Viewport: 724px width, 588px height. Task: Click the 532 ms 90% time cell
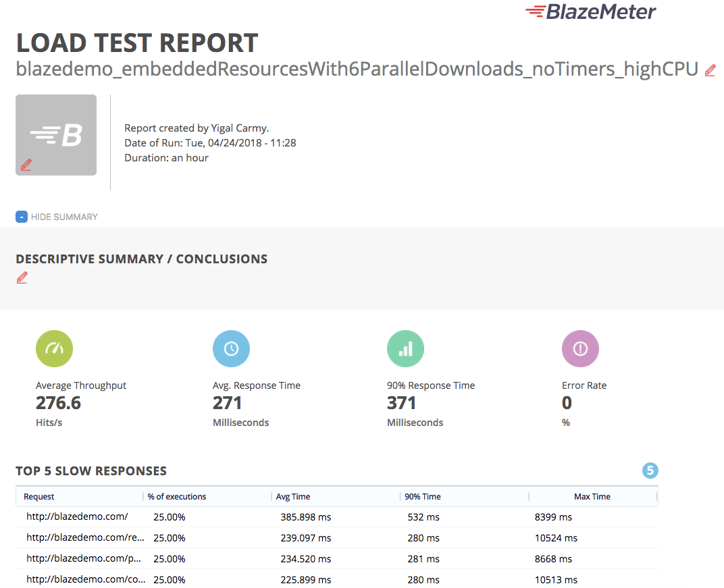(x=423, y=517)
